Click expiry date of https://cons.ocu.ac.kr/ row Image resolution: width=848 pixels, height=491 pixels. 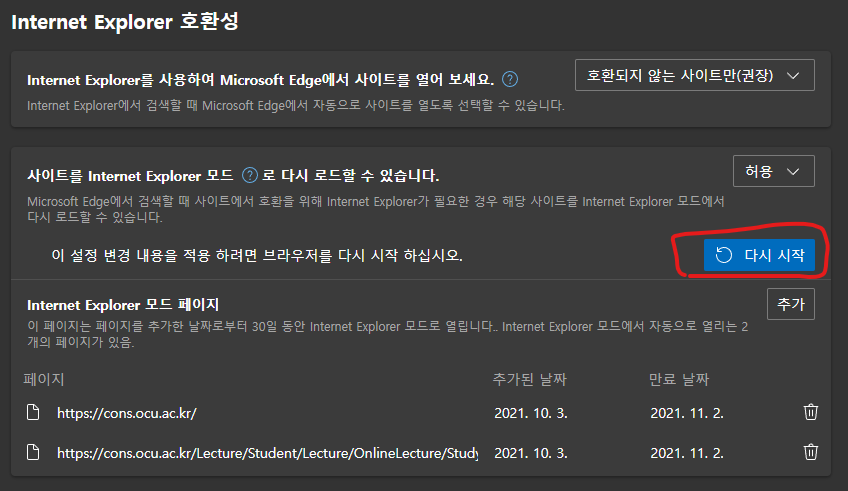[687, 413]
